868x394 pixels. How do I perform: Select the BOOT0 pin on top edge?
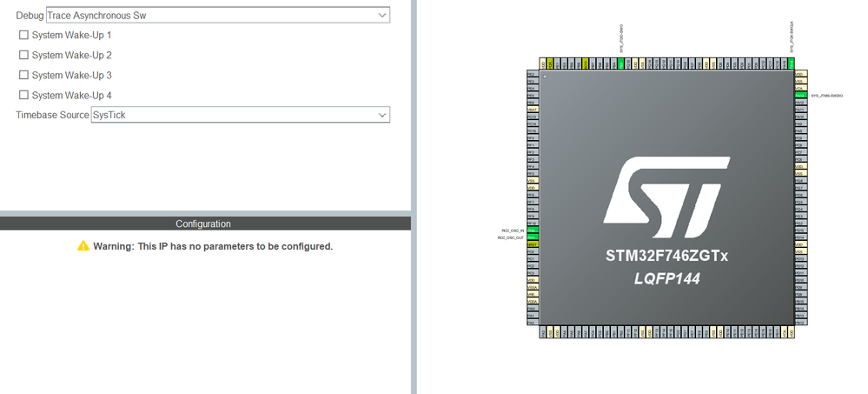tap(586, 63)
